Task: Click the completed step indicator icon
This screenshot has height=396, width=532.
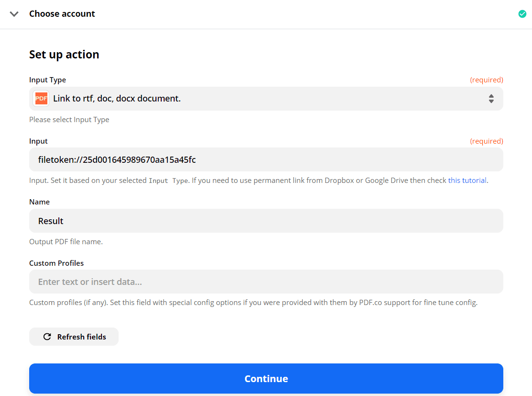Action: click(x=522, y=14)
